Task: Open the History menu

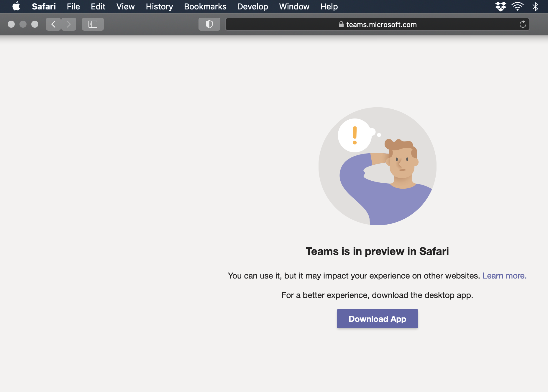Action: pos(159,6)
